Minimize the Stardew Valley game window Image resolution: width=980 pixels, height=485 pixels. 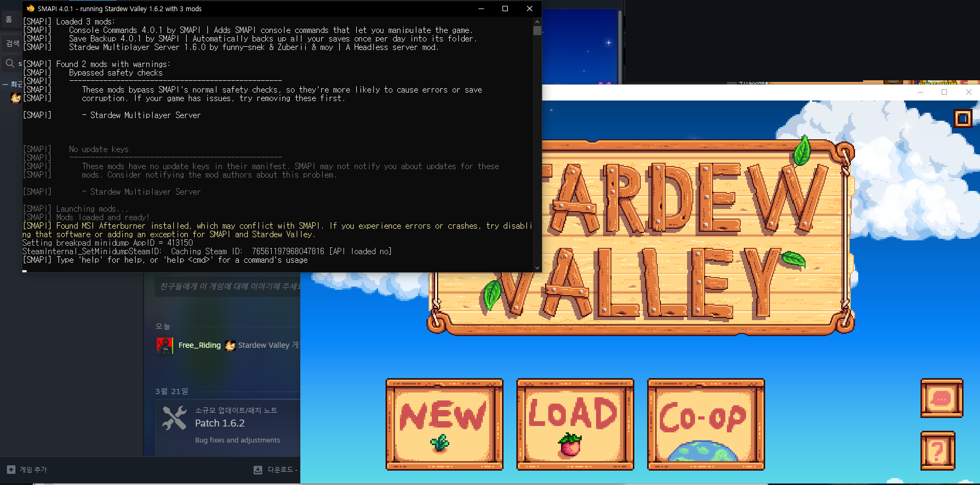pos(920,92)
